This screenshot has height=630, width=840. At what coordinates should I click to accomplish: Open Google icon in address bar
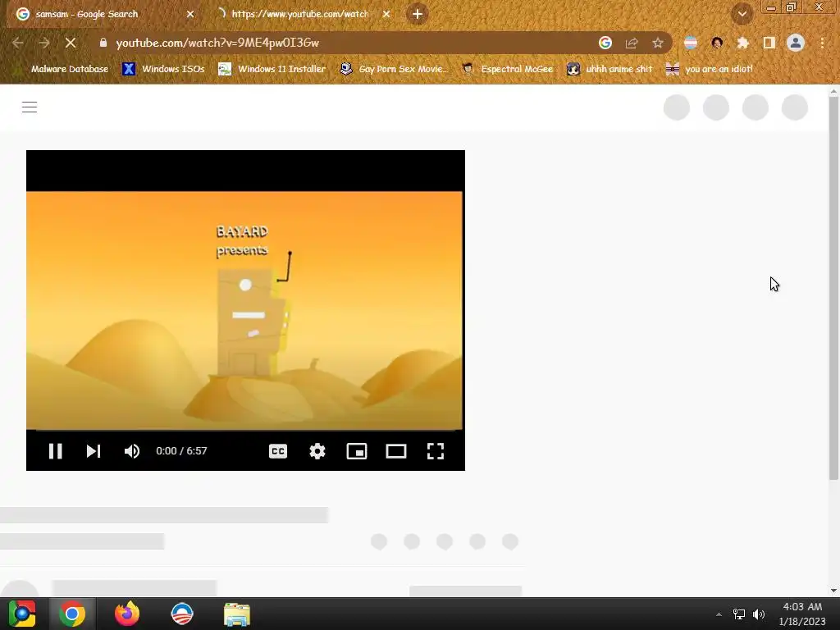pos(605,43)
